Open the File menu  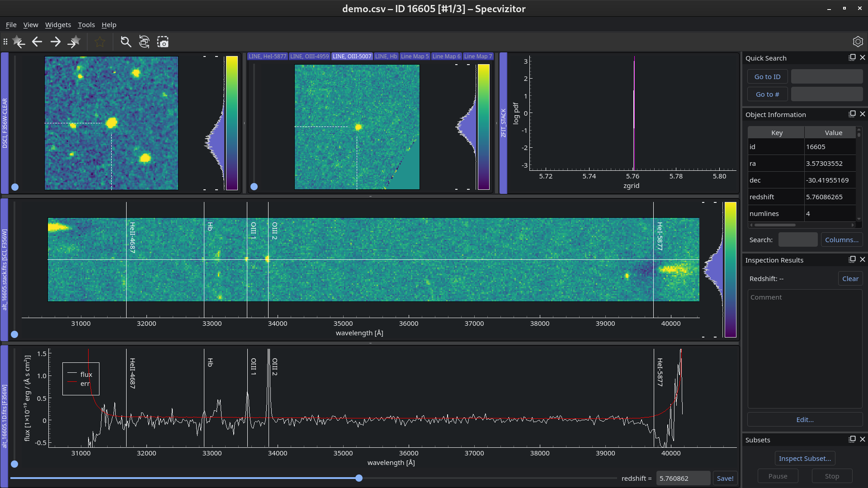pos(11,25)
